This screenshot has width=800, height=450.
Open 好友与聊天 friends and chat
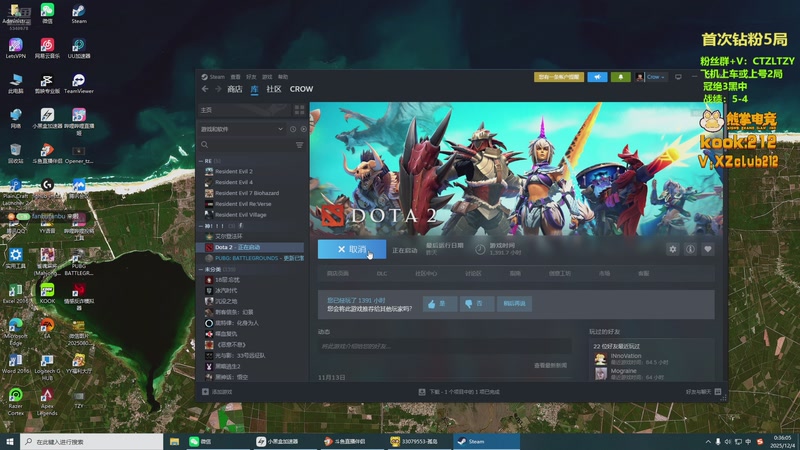[x=703, y=392]
